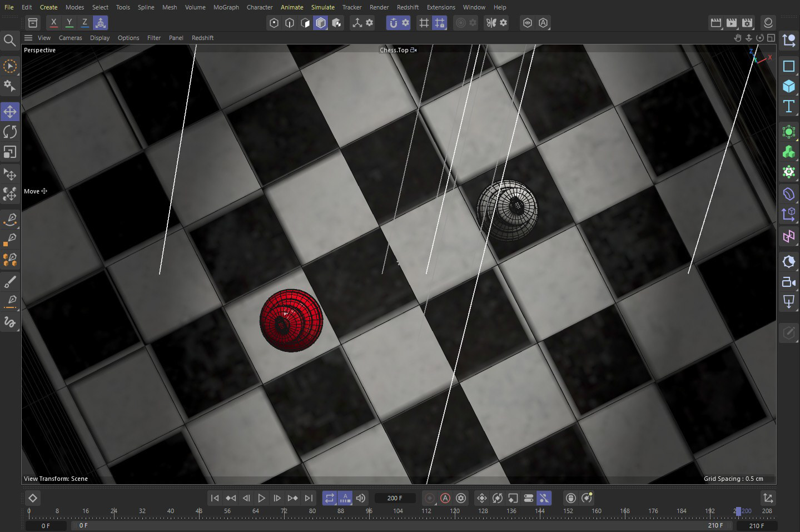Open axis mode settings gear dropdown
Image resolution: width=800 pixels, height=532 pixels.
coord(370,23)
